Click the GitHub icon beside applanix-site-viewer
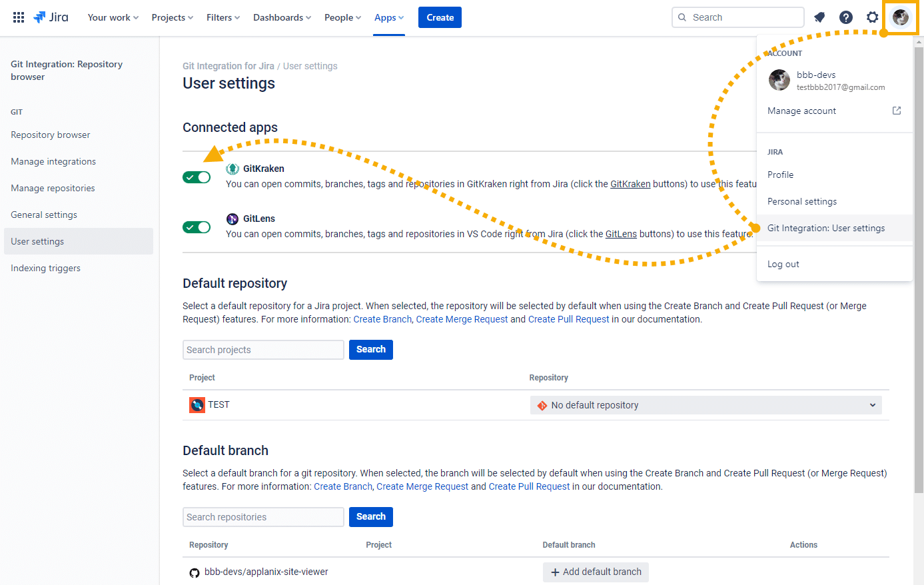The image size is (924, 585). (195, 572)
